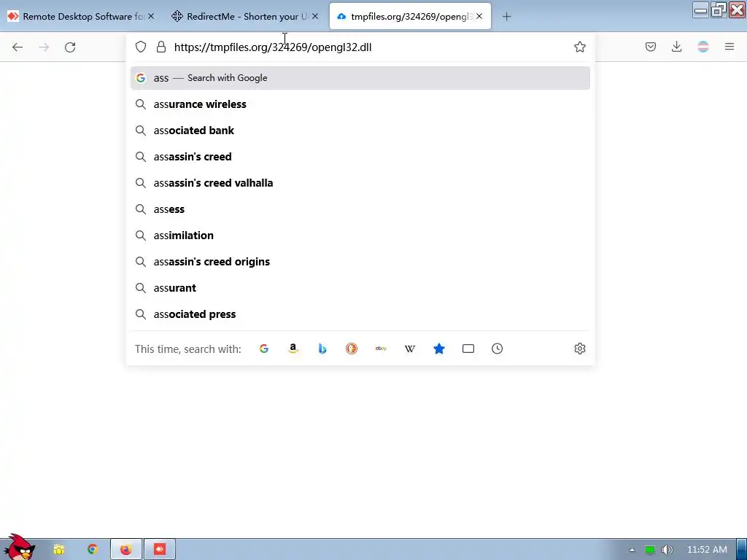Screen dimensions: 747x560
Task: Search history using the clock shortcut
Action: pos(498,349)
